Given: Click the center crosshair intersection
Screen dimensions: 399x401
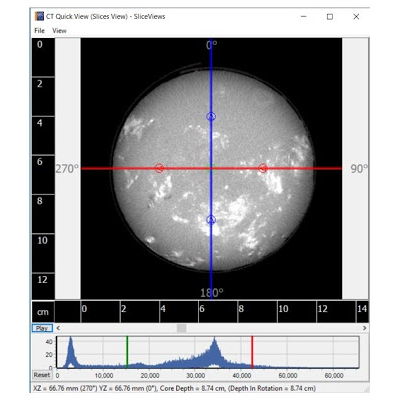Looking at the screenshot, I should tap(211, 168).
